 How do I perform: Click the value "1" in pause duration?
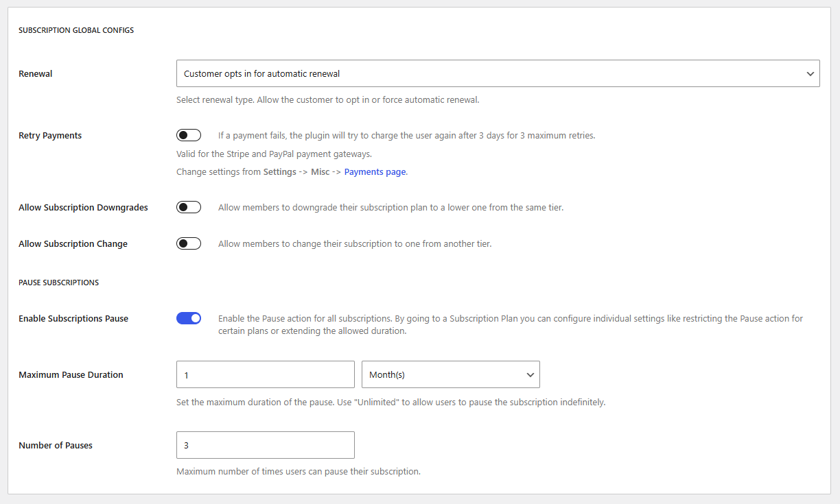[185, 374]
